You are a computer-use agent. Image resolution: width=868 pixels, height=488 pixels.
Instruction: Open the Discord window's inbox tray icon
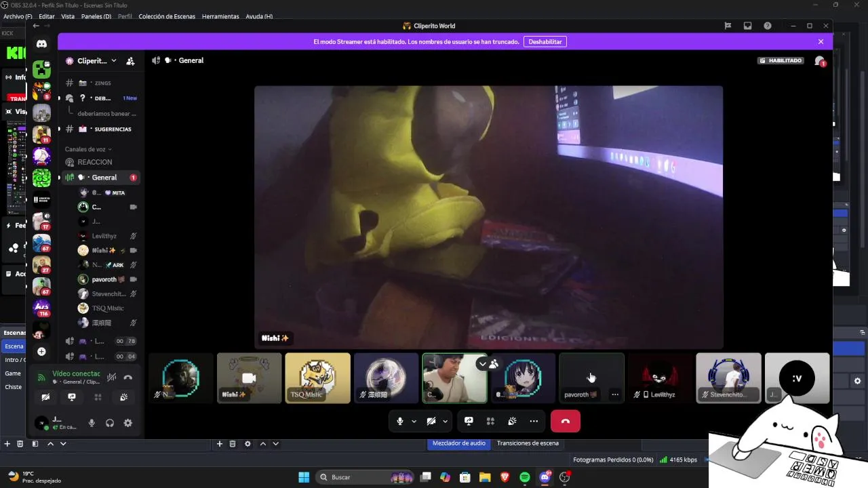pos(747,26)
